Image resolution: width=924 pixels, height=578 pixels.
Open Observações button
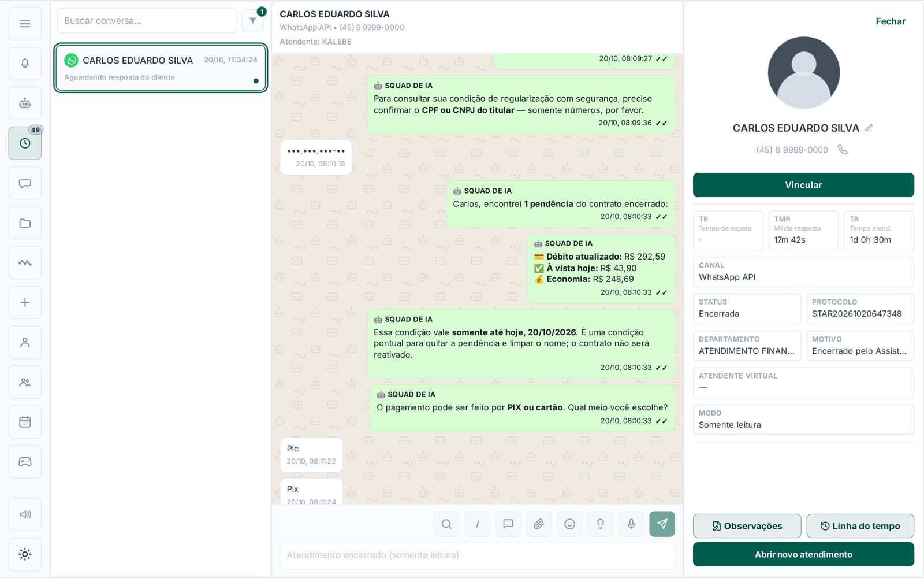coord(747,526)
